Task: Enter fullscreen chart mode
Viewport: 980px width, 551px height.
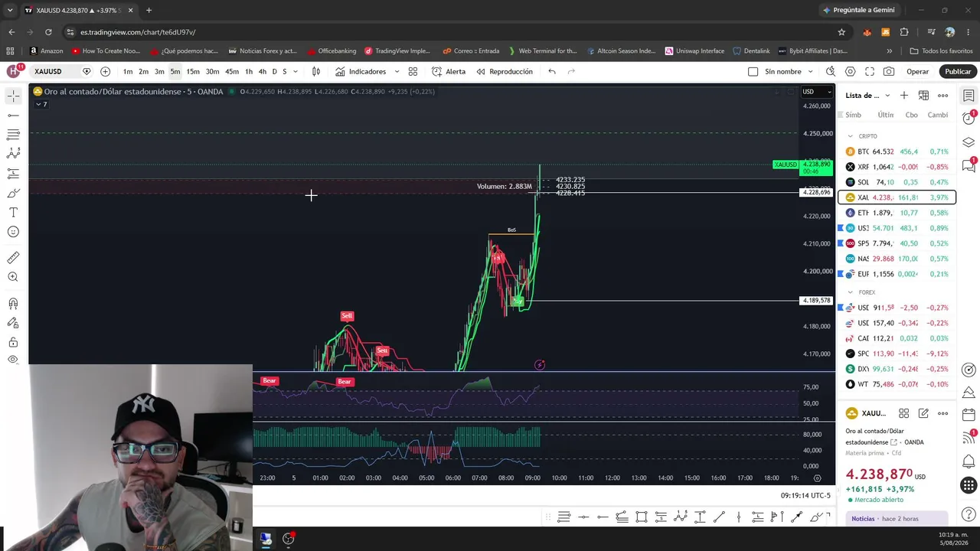Action: [x=870, y=72]
